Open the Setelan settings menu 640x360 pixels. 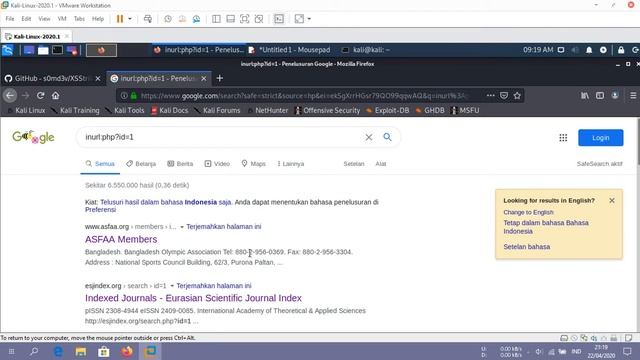click(x=354, y=164)
